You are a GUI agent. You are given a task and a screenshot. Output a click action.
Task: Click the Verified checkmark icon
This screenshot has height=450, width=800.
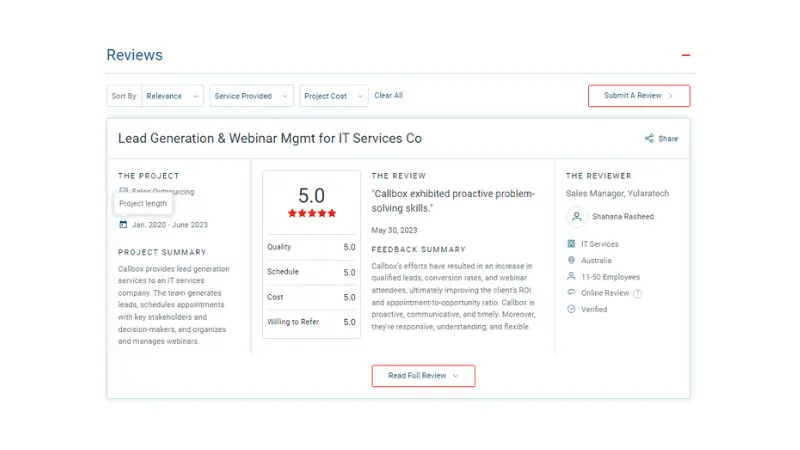click(571, 309)
